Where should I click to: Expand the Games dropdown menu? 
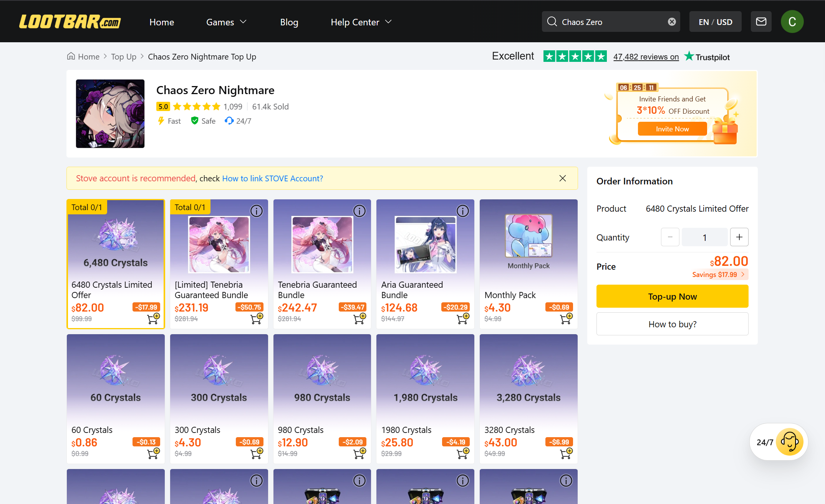(x=226, y=22)
